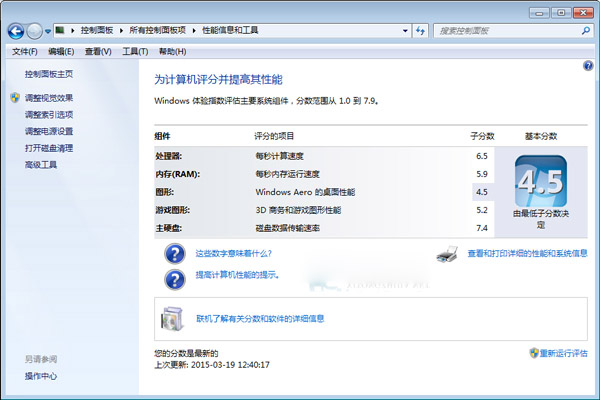
Task: Close the performance information window
Action: 583,13
